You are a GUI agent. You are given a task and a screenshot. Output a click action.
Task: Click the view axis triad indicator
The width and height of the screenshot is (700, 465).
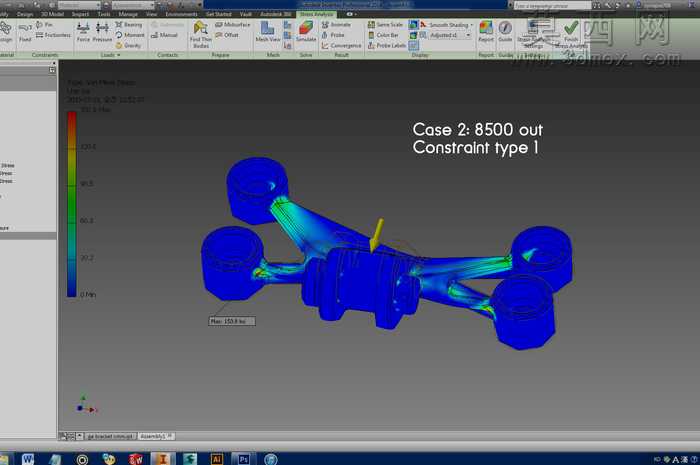pos(86,405)
